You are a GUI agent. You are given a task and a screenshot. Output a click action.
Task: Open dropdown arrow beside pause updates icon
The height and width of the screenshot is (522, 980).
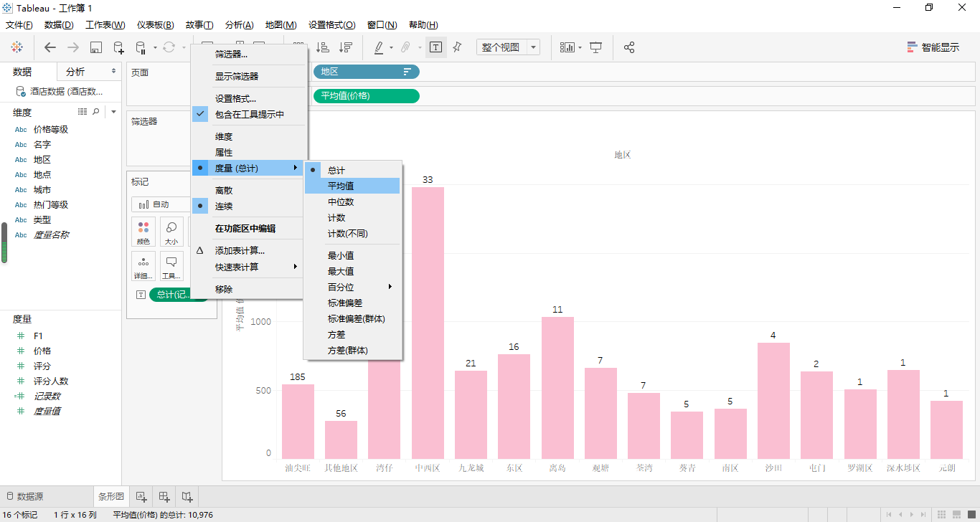click(x=154, y=48)
